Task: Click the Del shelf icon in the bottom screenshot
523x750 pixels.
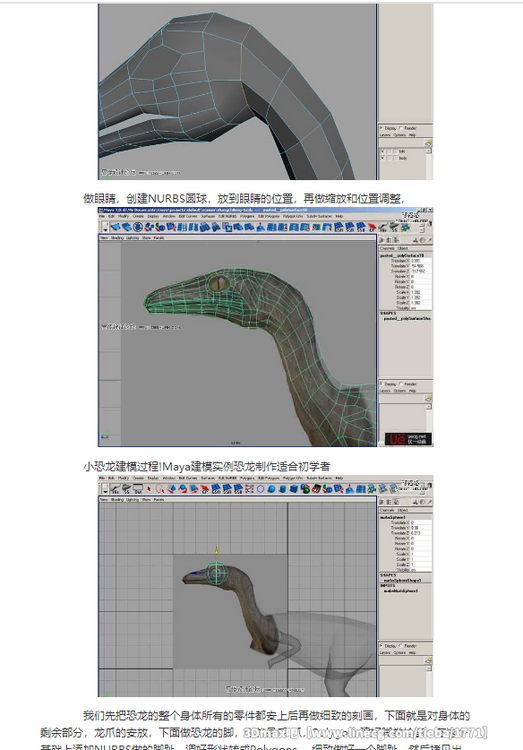Action: click(138, 489)
